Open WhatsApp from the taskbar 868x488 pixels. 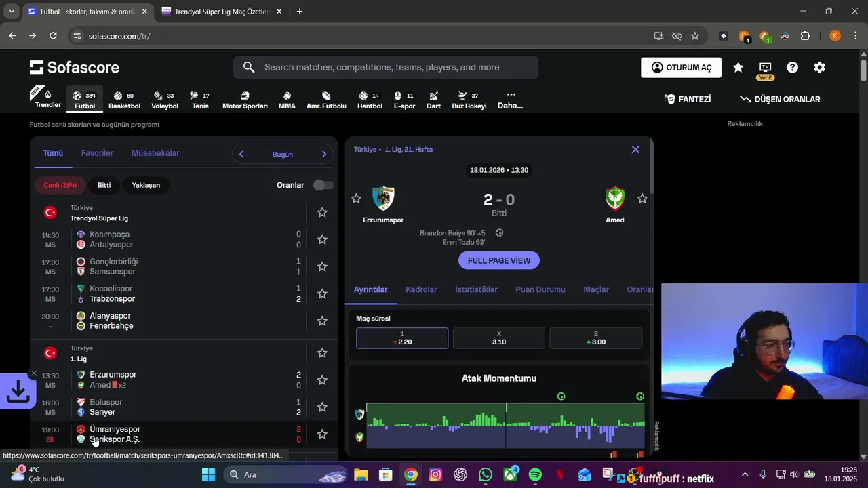(x=485, y=474)
